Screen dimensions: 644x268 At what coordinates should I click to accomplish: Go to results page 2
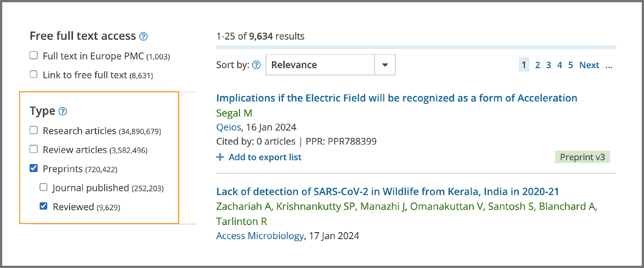coord(537,65)
